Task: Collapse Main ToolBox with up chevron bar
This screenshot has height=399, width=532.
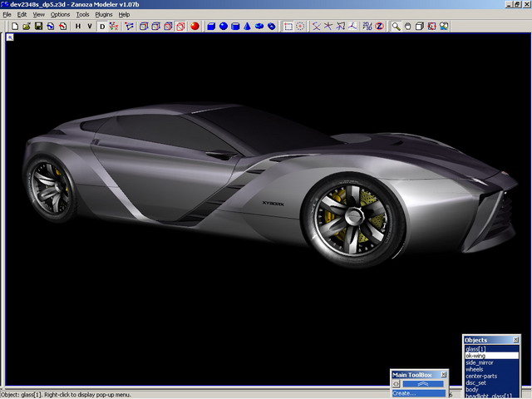Action: coord(424,384)
